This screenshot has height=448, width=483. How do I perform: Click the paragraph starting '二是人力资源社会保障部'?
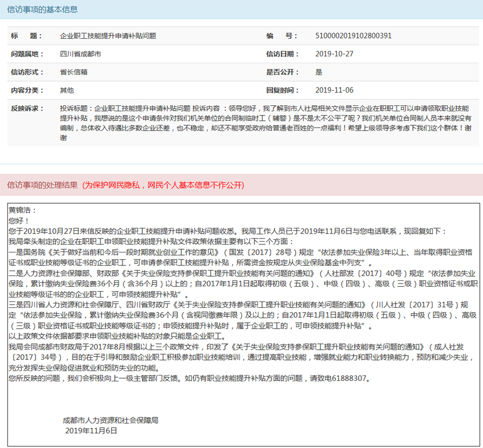pos(243,284)
